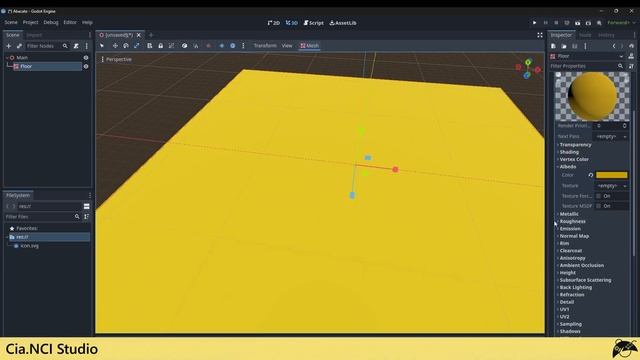
Task: Toggle visibility of Floor node
Action: click(x=86, y=66)
